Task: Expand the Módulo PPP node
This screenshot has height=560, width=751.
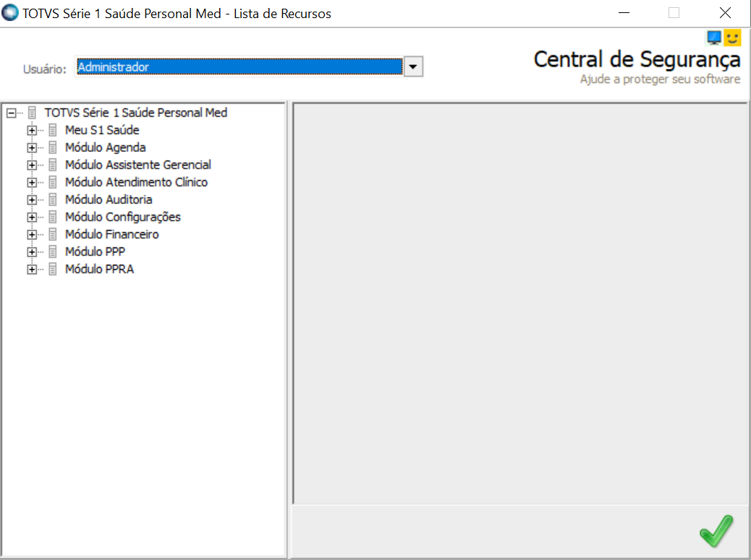Action: 32,252
